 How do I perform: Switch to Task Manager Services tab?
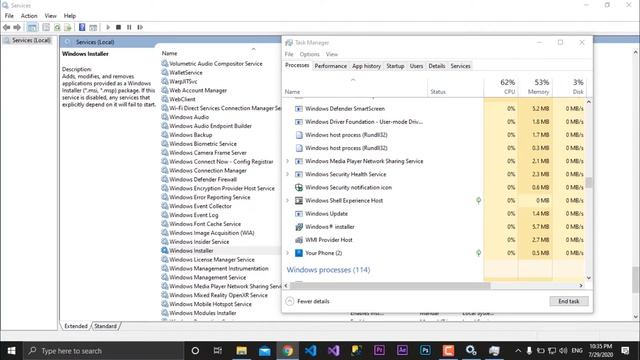point(460,66)
